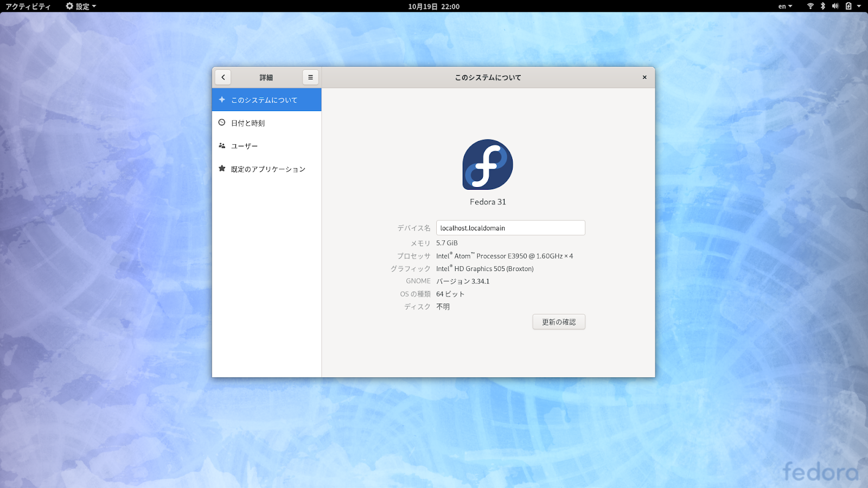The width and height of the screenshot is (868, 488).
Task: Click the sparkle icon beside このシステムについて
Action: click(x=222, y=100)
